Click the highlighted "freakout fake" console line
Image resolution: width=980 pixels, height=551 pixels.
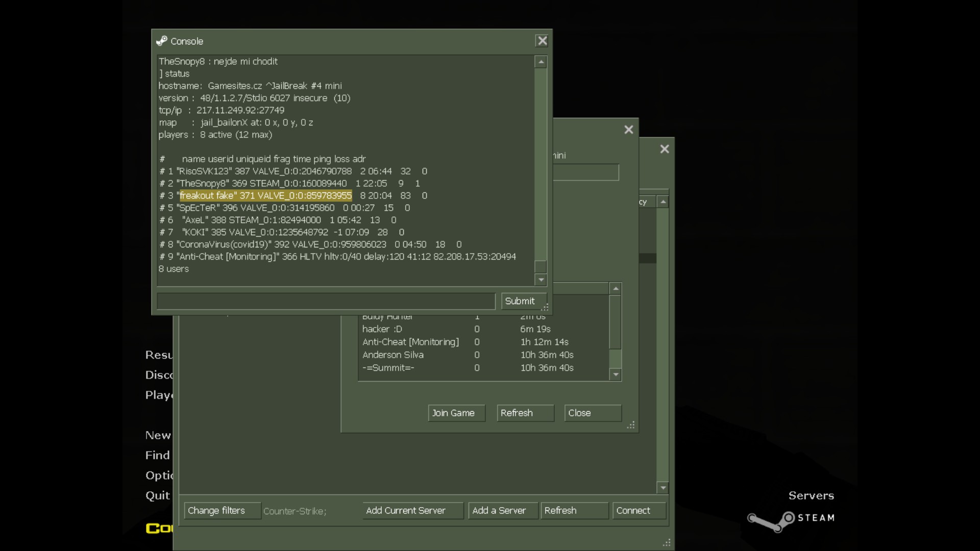click(265, 195)
